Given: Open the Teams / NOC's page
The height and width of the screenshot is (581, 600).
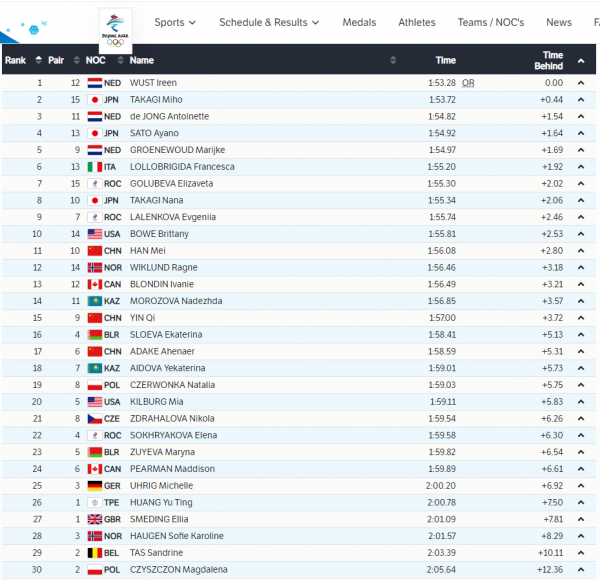Looking at the screenshot, I should pyautogui.click(x=491, y=23).
